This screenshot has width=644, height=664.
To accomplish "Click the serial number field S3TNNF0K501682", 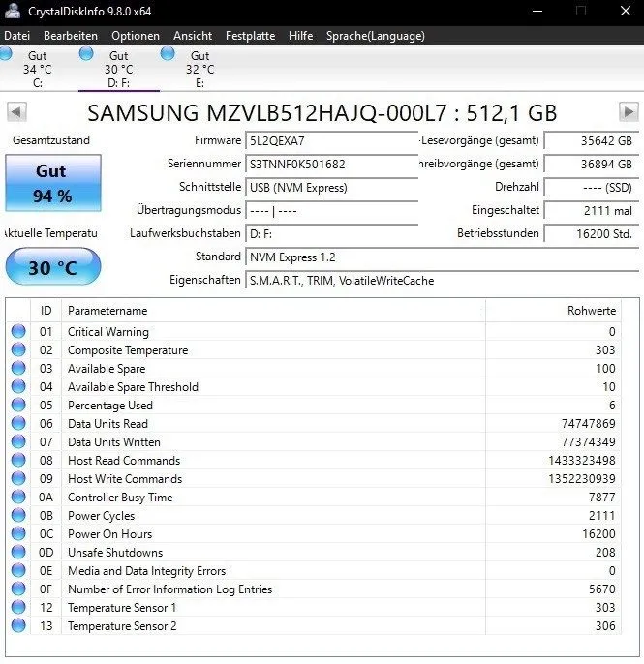I will (332, 165).
